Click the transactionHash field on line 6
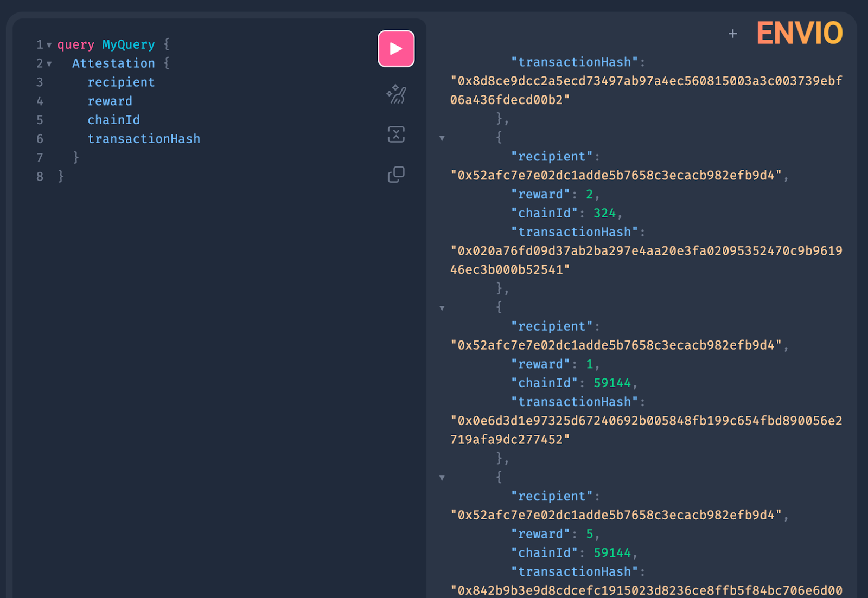The height and width of the screenshot is (598, 868). (144, 138)
